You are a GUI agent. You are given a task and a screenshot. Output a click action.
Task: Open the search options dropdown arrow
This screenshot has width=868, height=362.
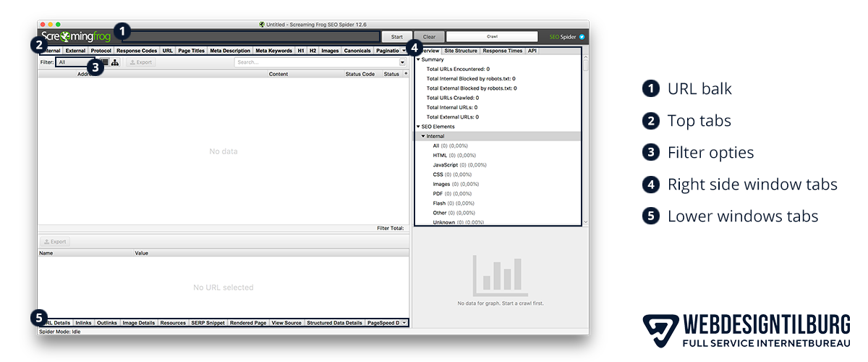(402, 62)
